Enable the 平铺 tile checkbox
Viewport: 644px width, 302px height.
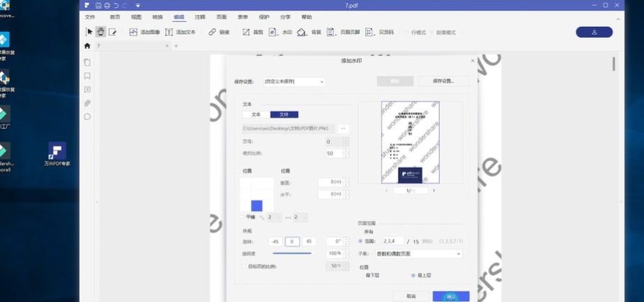[242, 217]
